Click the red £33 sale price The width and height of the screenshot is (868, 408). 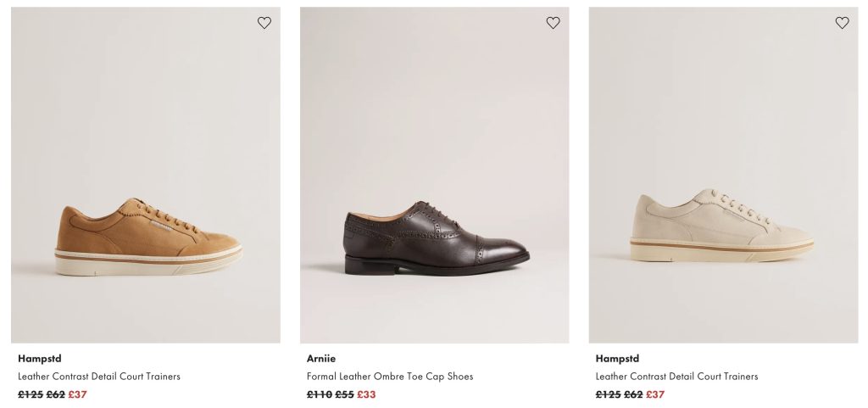tap(366, 394)
